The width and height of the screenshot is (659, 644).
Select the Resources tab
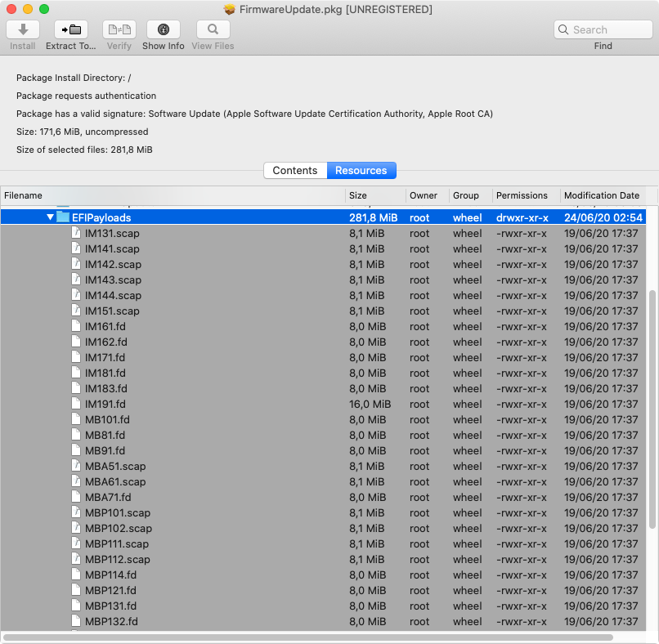tap(361, 171)
